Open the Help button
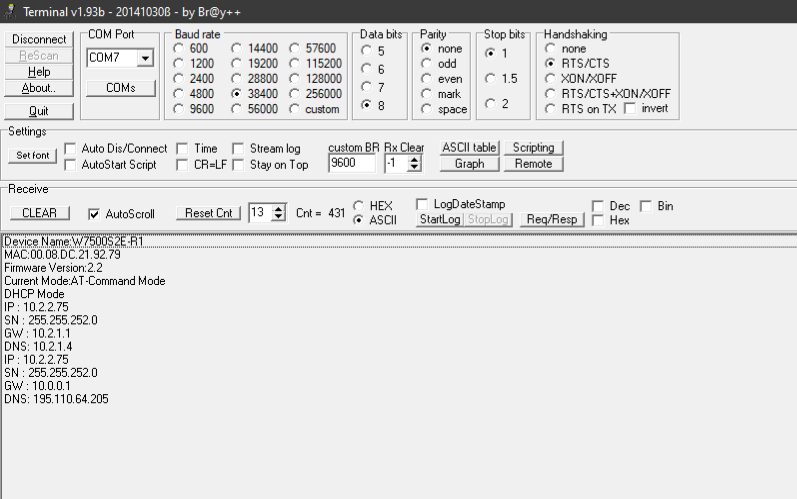Image resolution: width=797 pixels, height=499 pixels. pos(39,72)
